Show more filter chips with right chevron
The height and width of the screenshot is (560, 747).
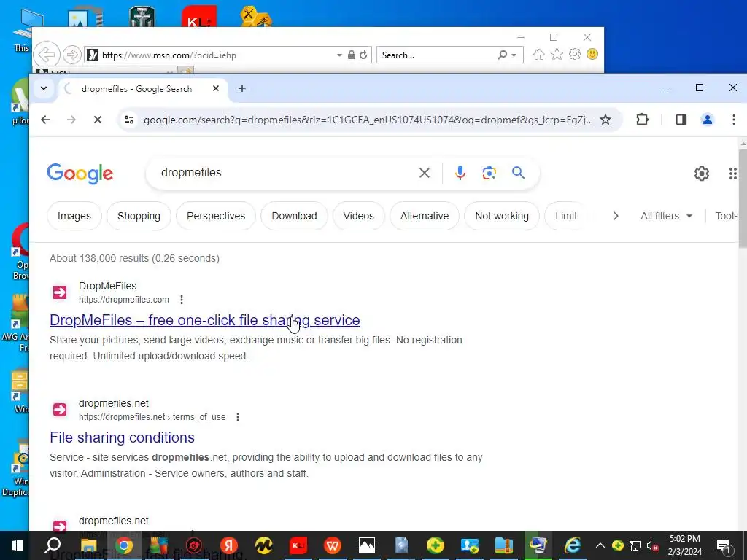click(x=616, y=216)
